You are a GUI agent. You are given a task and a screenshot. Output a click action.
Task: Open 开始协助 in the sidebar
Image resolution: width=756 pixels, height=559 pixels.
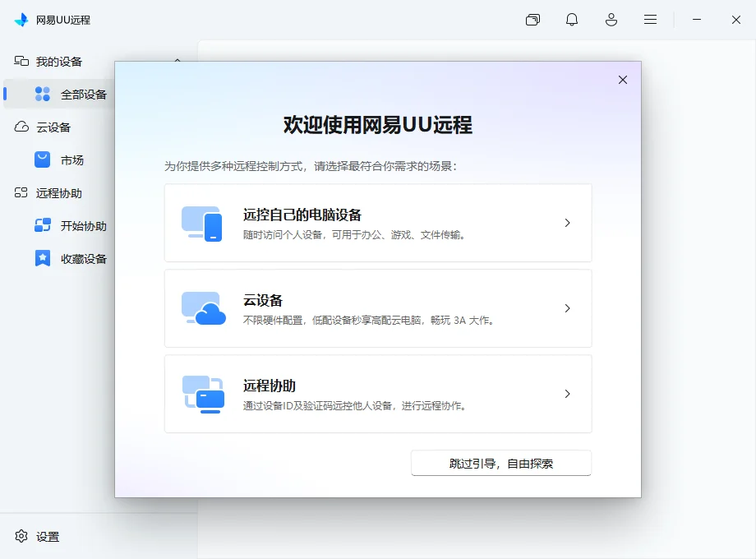point(84,226)
